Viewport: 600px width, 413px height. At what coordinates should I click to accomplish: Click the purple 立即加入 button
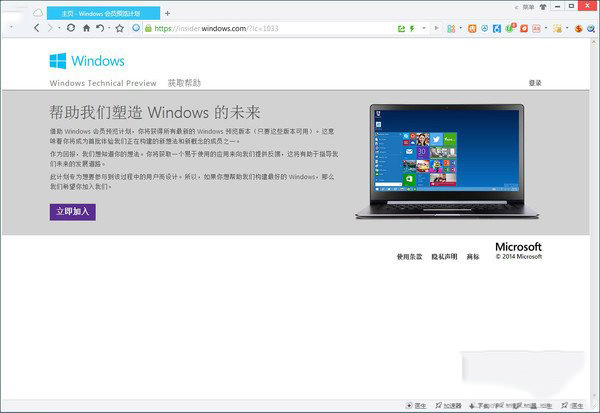[x=73, y=212]
